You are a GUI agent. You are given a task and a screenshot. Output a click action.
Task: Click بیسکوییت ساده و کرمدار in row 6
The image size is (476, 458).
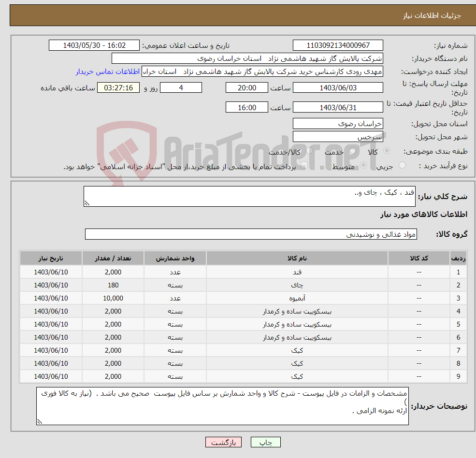click(x=297, y=337)
